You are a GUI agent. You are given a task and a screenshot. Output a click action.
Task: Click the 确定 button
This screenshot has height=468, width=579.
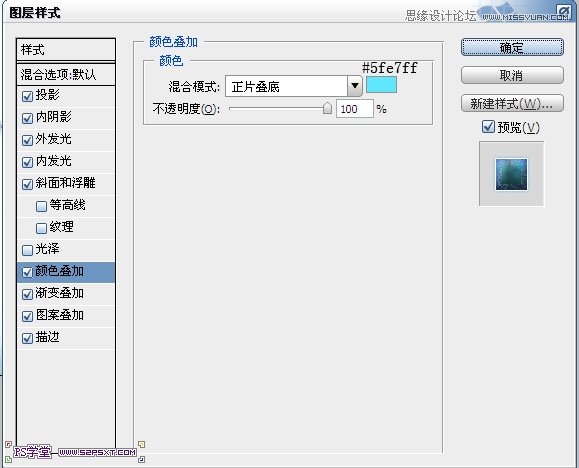(x=512, y=47)
